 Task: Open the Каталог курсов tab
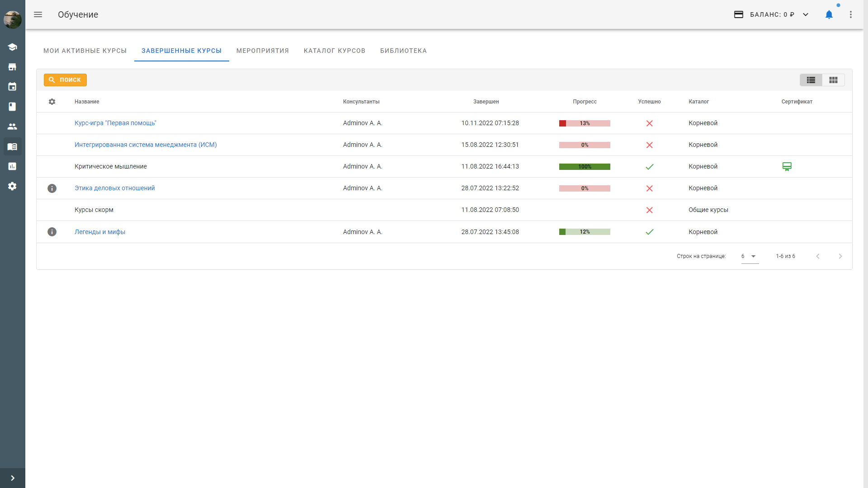pos(335,51)
